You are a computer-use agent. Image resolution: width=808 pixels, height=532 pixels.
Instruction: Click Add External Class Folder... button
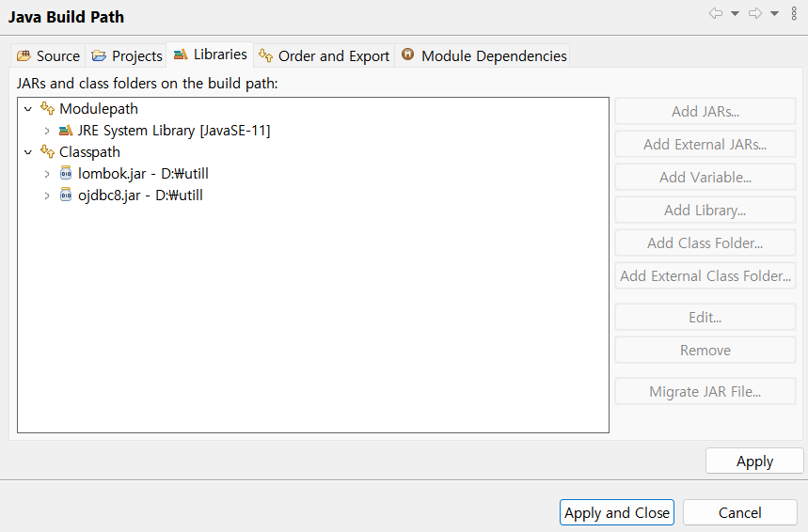pos(705,276)
